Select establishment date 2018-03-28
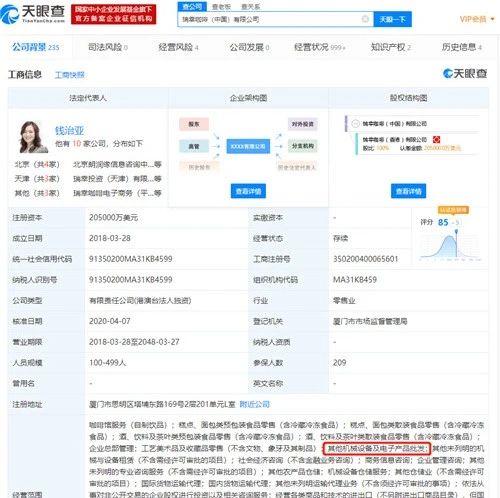Screen dimensions: 500x498 [x=110, y=238]
